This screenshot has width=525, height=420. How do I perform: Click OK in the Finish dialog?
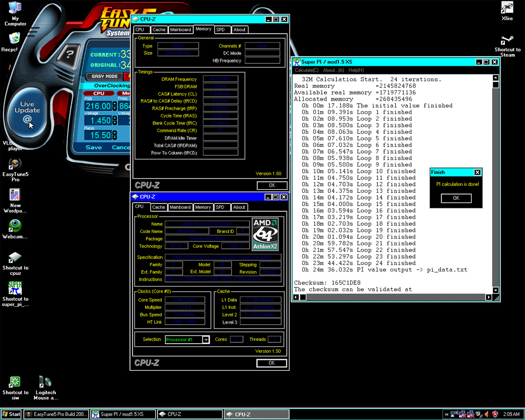point(456,198)
